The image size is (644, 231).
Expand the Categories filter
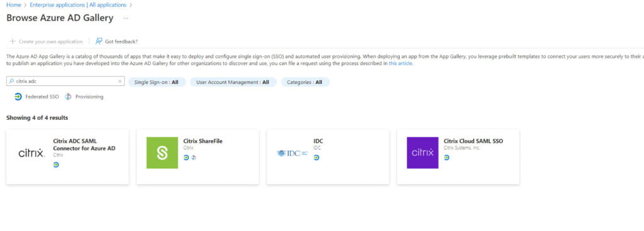(305, 82)
